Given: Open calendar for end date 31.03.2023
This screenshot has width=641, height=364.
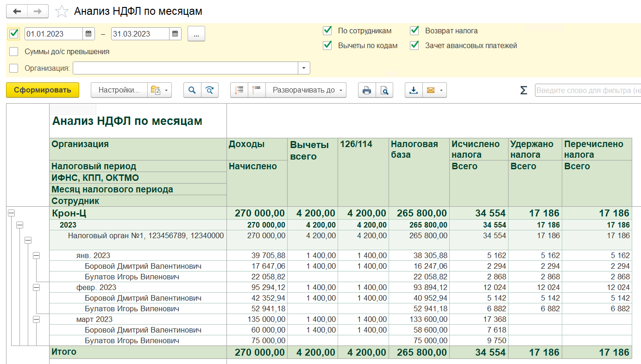Looking at the screenshot, I should [176, 34].
